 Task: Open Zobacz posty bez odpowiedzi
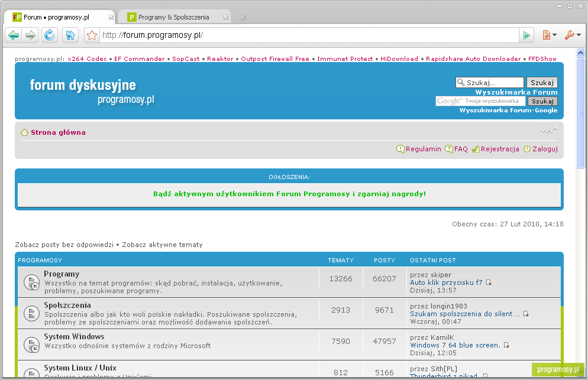(64, 245)
